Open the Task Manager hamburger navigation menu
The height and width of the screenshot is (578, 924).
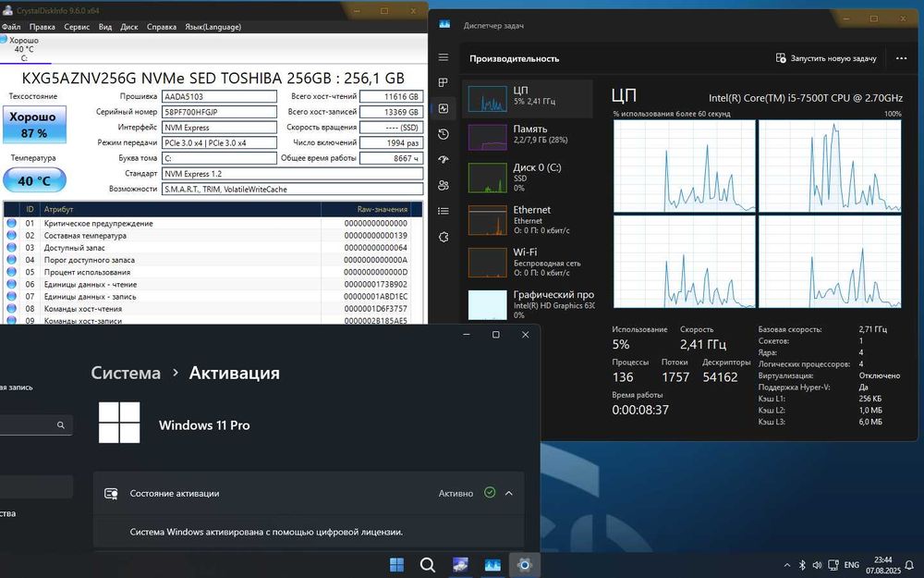click(444, 57)
